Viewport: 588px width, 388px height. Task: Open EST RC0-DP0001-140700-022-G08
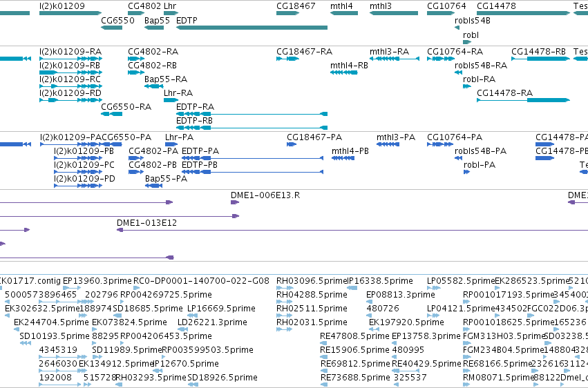coord(201,280)
